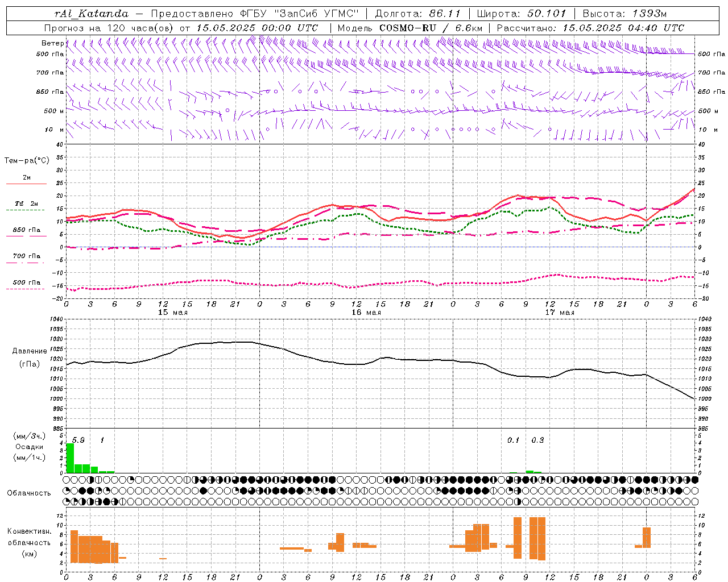This screenshot has width=728, height=582.
Task: Click the elevation label Высота: 1393м
Action: pyautogui.click(x=624, y=14)
